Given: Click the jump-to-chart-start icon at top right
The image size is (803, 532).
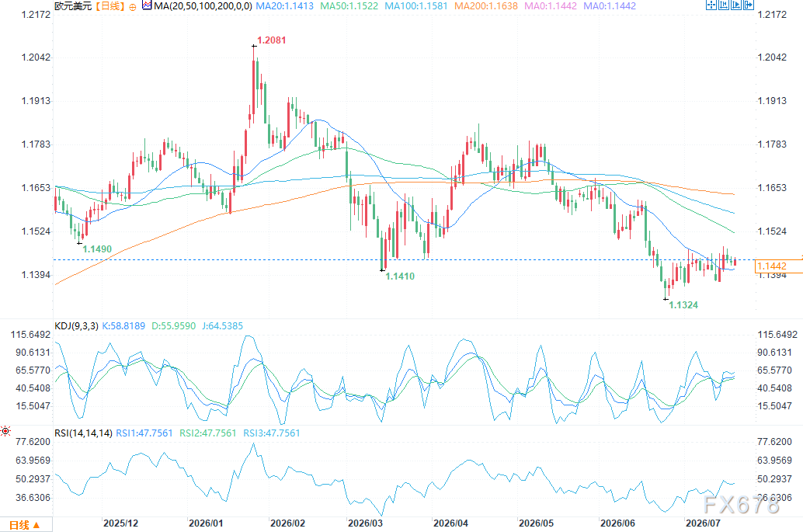Looking at the screenshot, I should coord(724,5).
